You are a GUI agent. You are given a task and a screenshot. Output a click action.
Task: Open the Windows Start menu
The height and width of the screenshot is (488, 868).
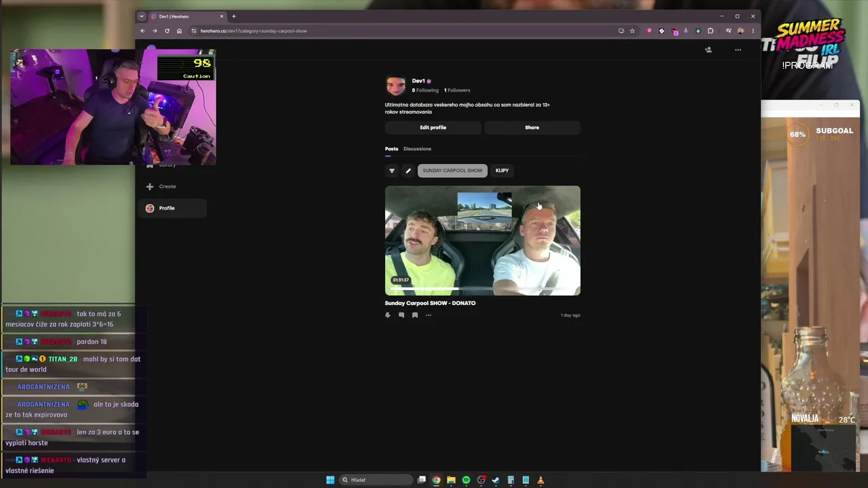(x=330, y=480)
